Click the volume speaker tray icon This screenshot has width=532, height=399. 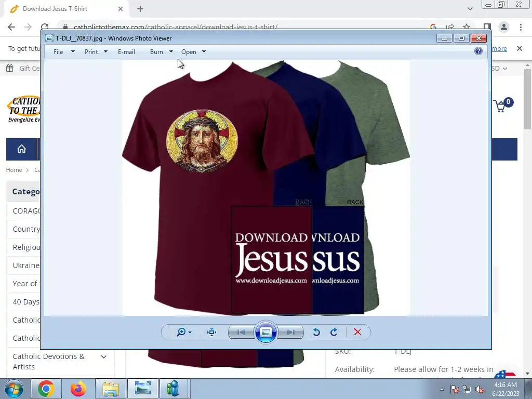pos(480,389)
